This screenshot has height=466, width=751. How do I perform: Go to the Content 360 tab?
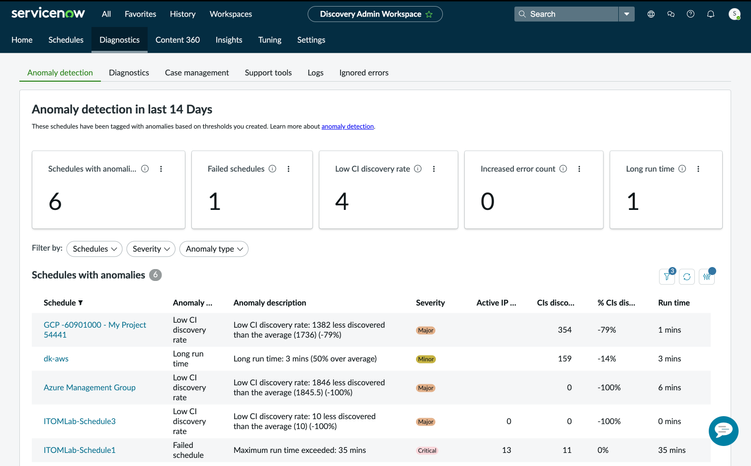[x=177, y=40]
